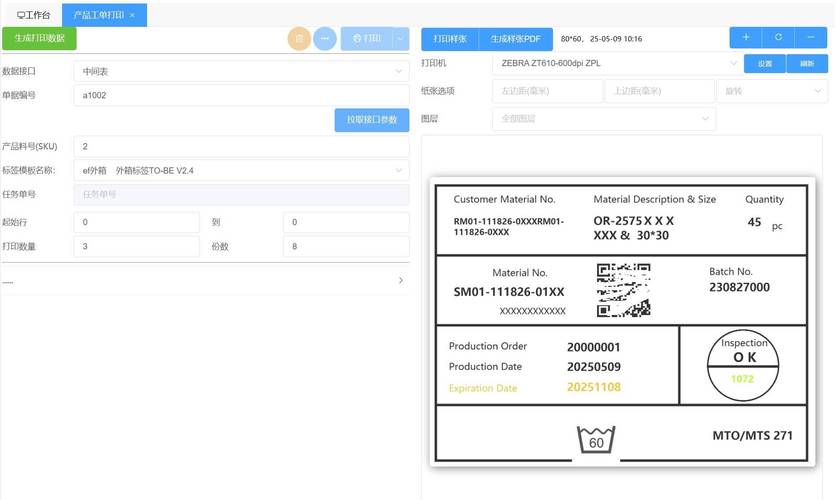Image resolution: width=837 pixels, height=500 pixels.
Task: Open the 数据接口 dropdown showing 中间表
Action: [x=241, y=71]
